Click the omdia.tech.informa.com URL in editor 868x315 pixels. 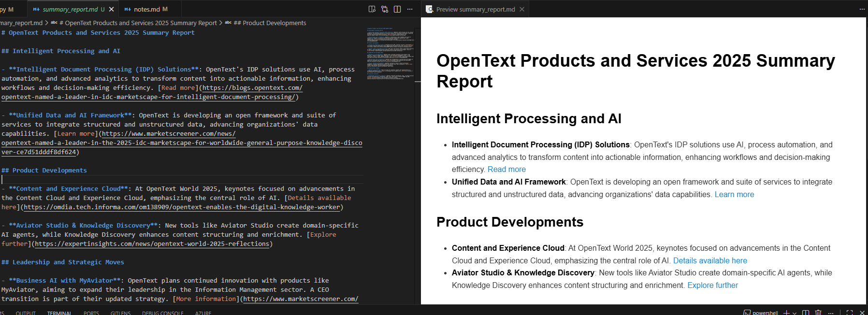182,207
